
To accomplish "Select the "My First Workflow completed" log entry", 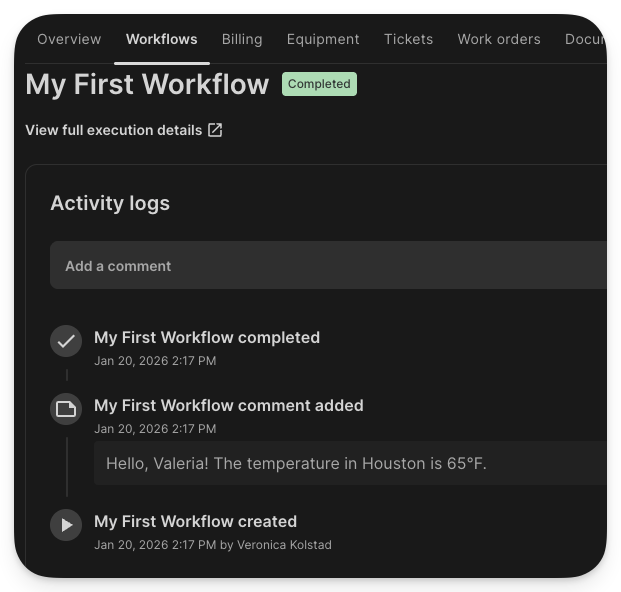I will coord(207,338).
